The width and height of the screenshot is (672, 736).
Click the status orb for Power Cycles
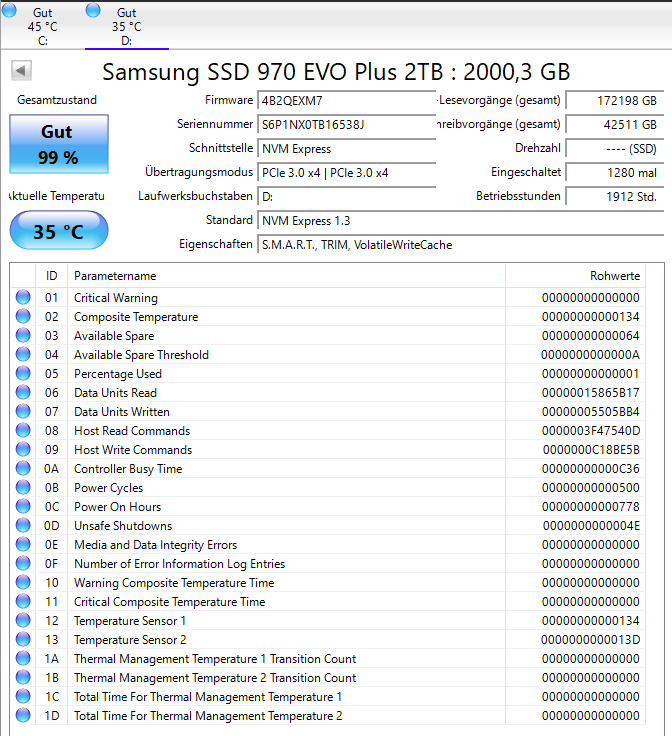tap(23, 487)
